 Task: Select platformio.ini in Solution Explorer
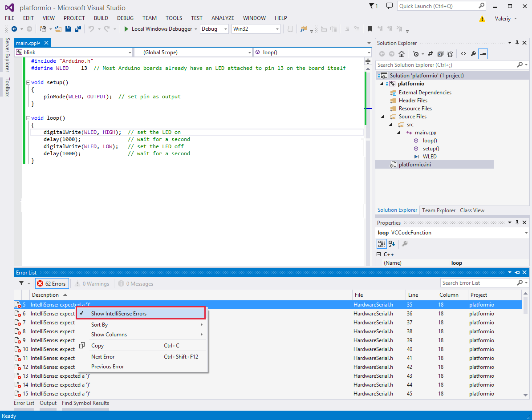(x=414, y=165)
